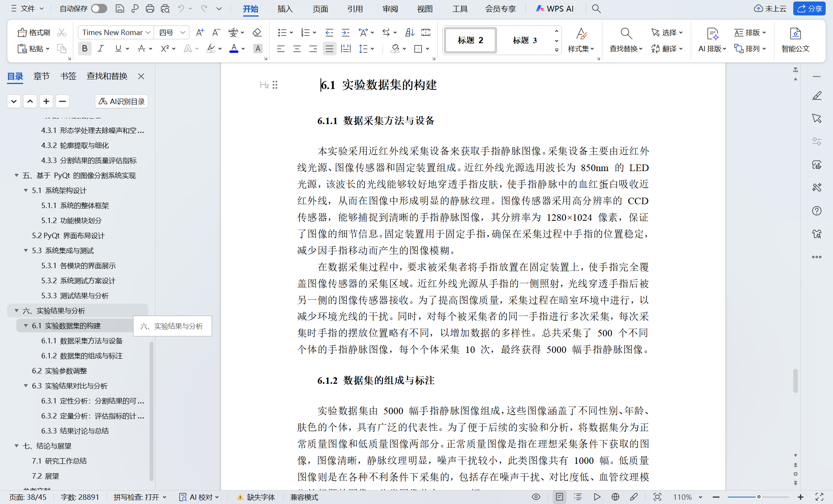Switch to the 页面 ribbon tab
Image resolution: width=833 pixels, height=504 pixels.
[320, 8]
